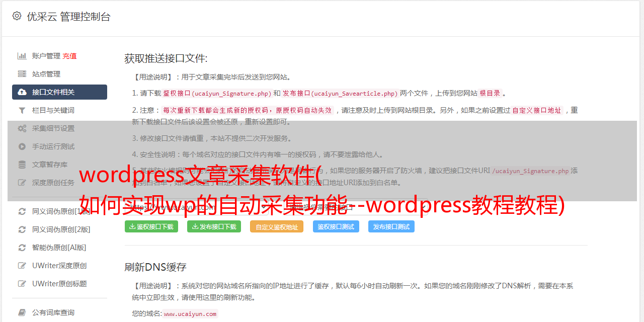Click the blue 鉴权接口测试 button
644x322 pixels.
coord(336,226)
